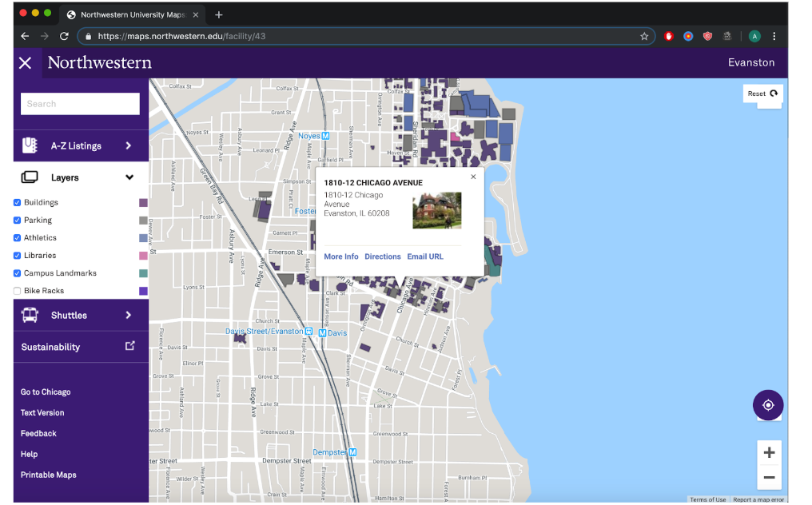This screenshot has height=505, width=812.
Task: Open the A-Z Listings book icon
Action: [30, 145]
